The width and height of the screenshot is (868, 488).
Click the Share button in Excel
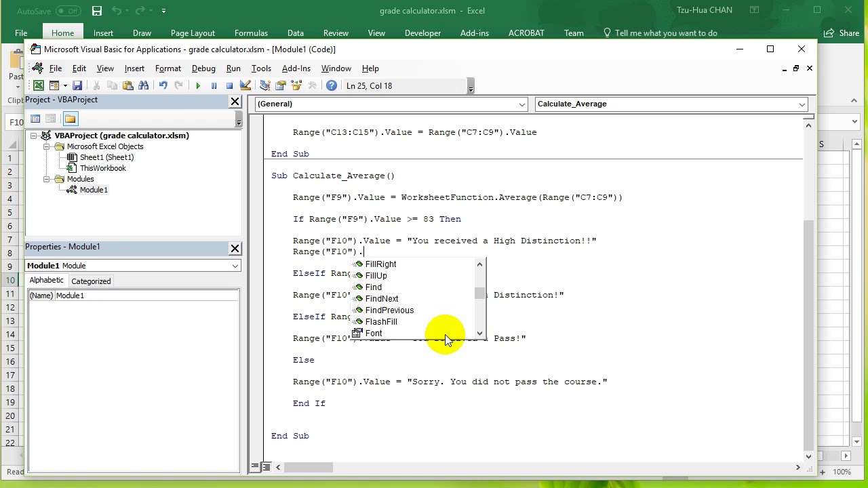(x=842, y=33)
